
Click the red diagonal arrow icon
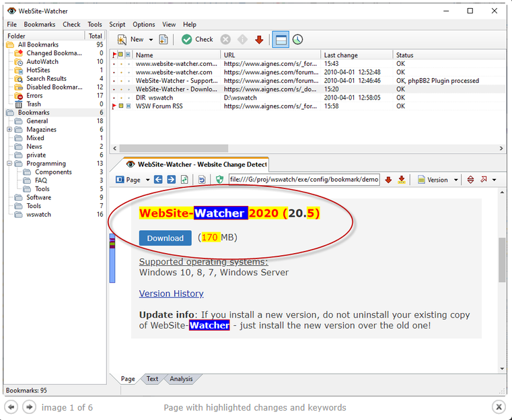click(x=484, y=179)
